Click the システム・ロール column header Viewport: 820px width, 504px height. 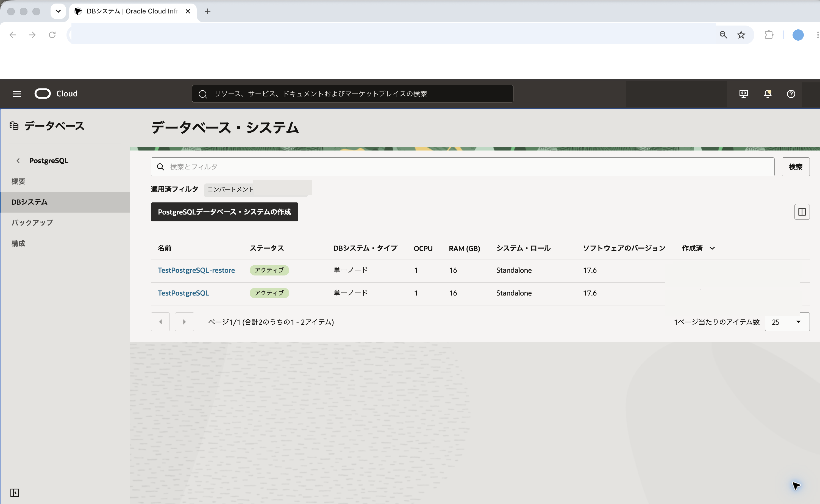point(523,248)
